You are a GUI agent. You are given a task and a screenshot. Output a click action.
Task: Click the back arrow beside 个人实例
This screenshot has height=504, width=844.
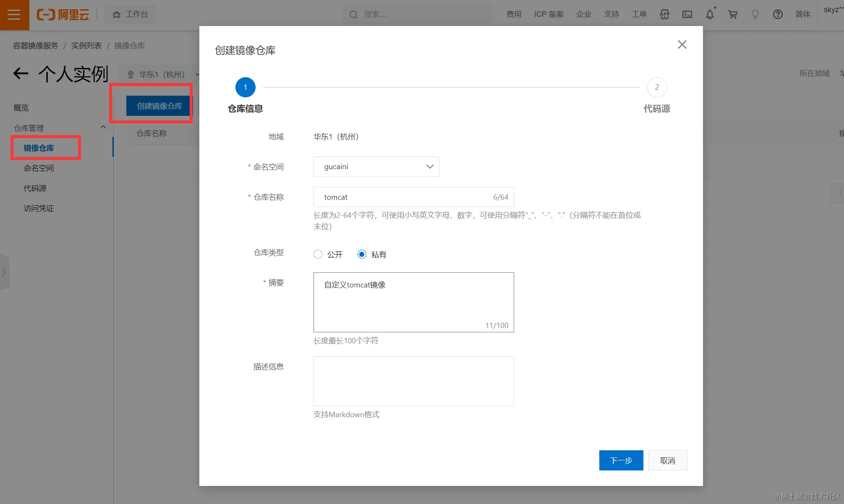pos(21,74)
